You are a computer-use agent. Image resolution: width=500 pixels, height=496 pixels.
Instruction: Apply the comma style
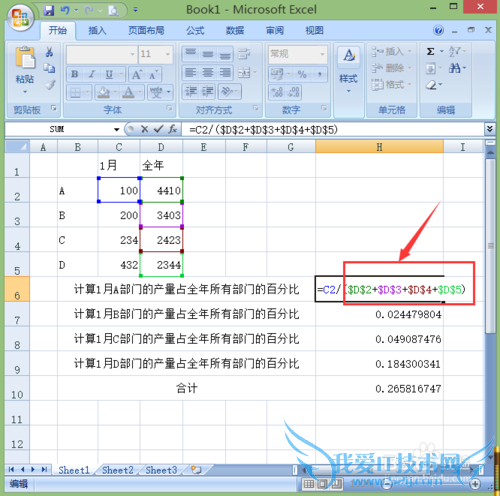[x=319, y=74]
